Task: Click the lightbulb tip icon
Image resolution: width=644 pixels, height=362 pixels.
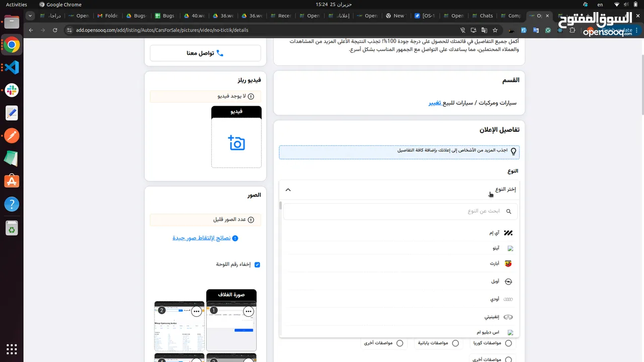Action: coord(513,151)
